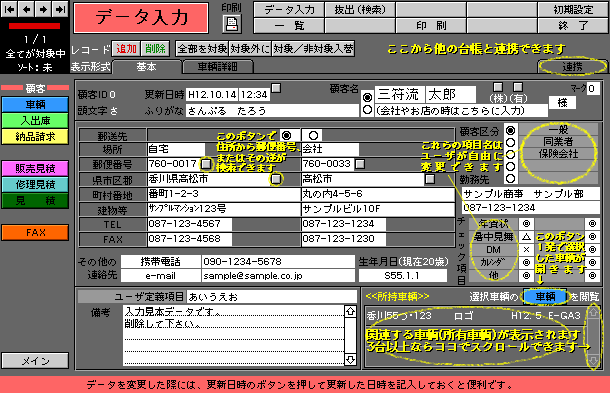Jump to last record arrow icon
Viewport: 610px width, 393px height.
(x=60, y=9)
